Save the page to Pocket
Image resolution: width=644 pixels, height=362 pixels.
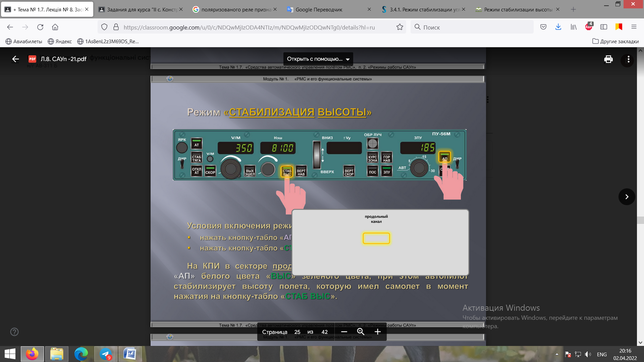[x=543, y=27]
